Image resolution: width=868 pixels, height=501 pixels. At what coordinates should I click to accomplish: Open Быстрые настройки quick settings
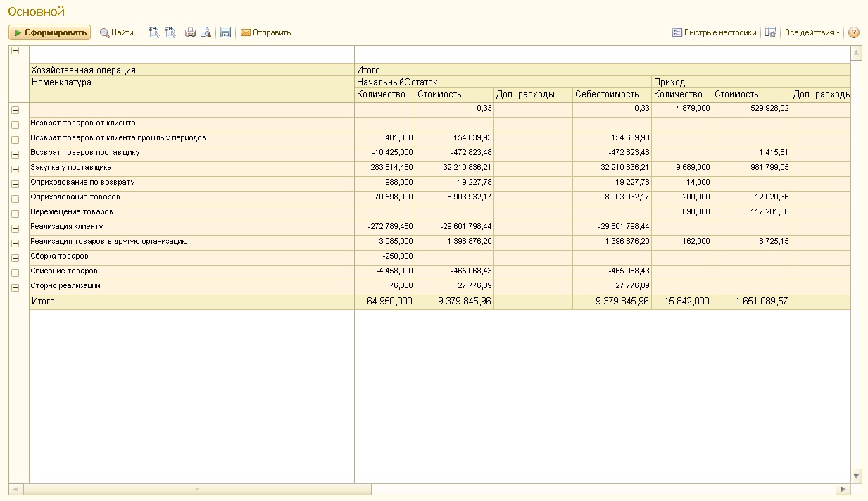tap(714, 32)
